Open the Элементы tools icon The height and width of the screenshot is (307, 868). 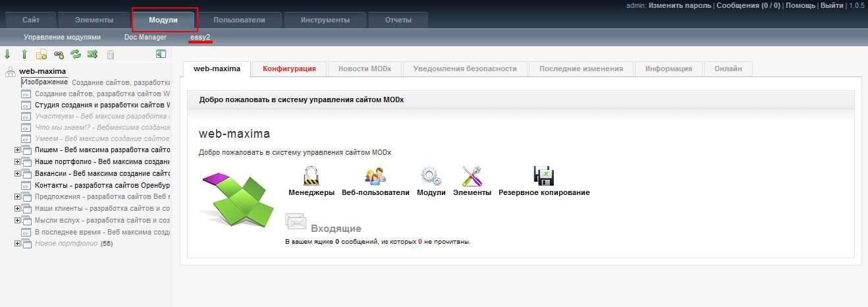click(472, 176)
